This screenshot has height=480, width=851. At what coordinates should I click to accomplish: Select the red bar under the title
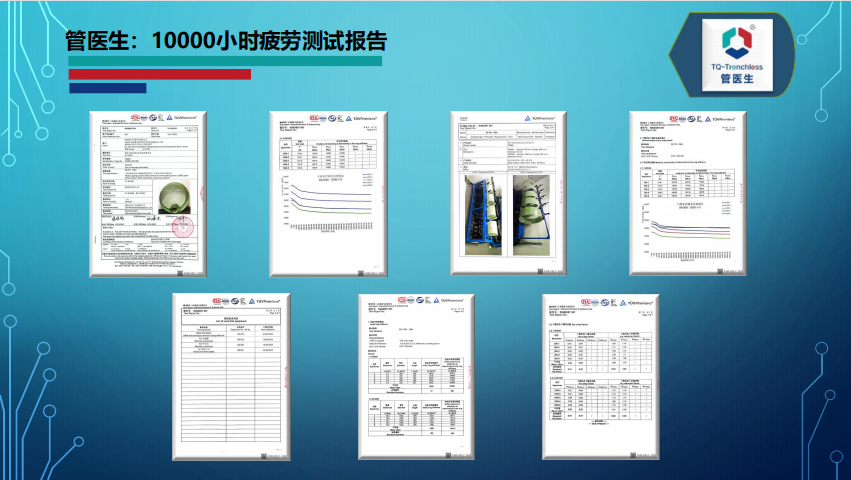click(159, 74)
